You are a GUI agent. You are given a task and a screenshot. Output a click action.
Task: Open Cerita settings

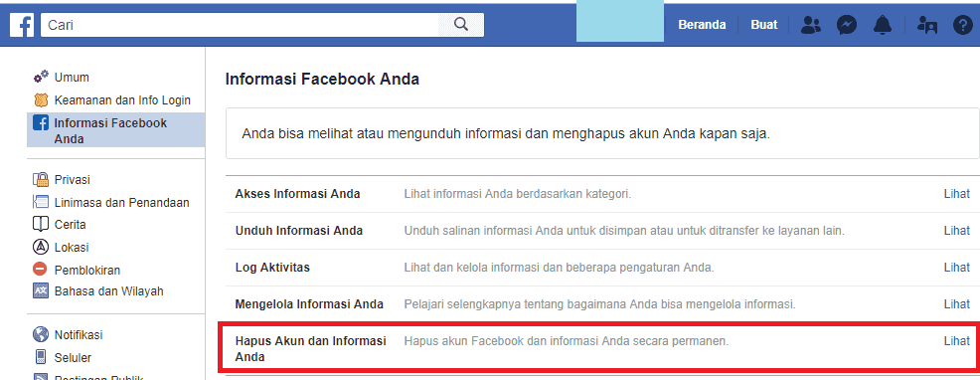(x=70, y=224)
